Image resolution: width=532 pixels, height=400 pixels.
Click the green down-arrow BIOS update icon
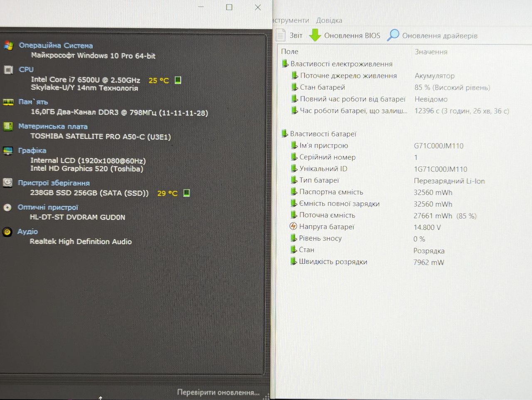pos(315,35)
